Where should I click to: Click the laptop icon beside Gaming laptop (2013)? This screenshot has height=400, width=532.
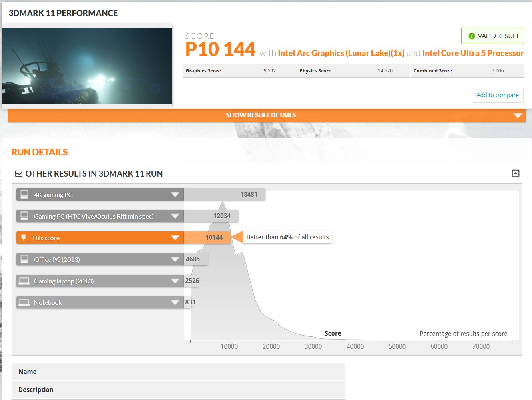(24, 281)
